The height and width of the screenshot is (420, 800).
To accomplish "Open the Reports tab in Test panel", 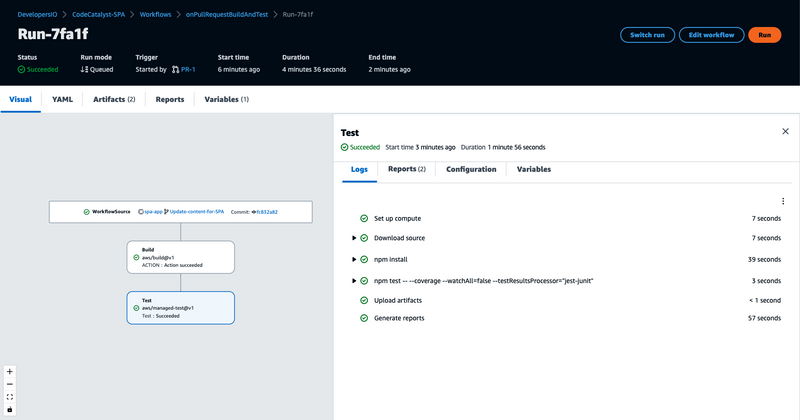I will click(406, 170).
